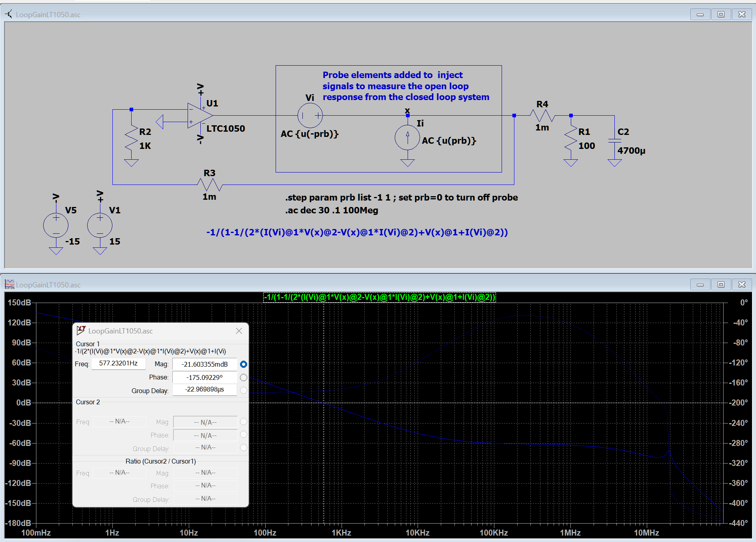Click the LTC1050 op-amp symbol U1

click(200, 116)
